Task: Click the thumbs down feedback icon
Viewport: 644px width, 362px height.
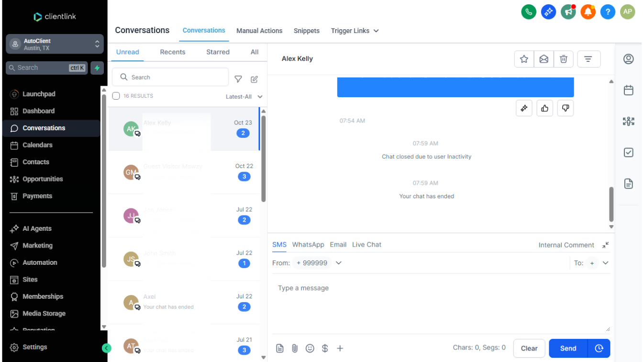Action: [x=565, y=108]
